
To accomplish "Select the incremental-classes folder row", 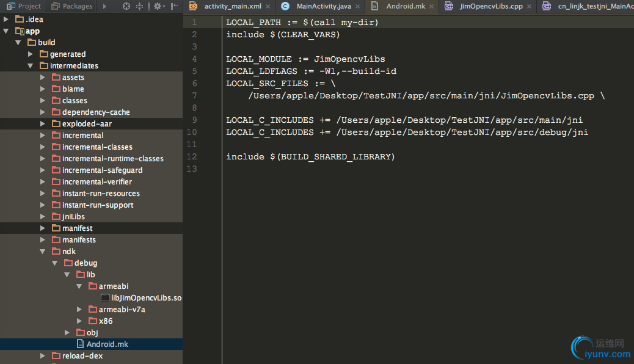I will pyautogui.click(x=92, y=147).
